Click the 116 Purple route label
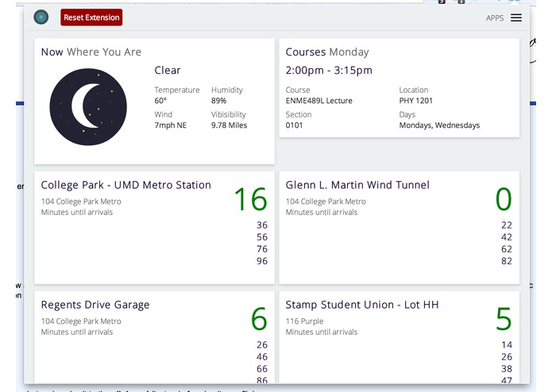 304,321
